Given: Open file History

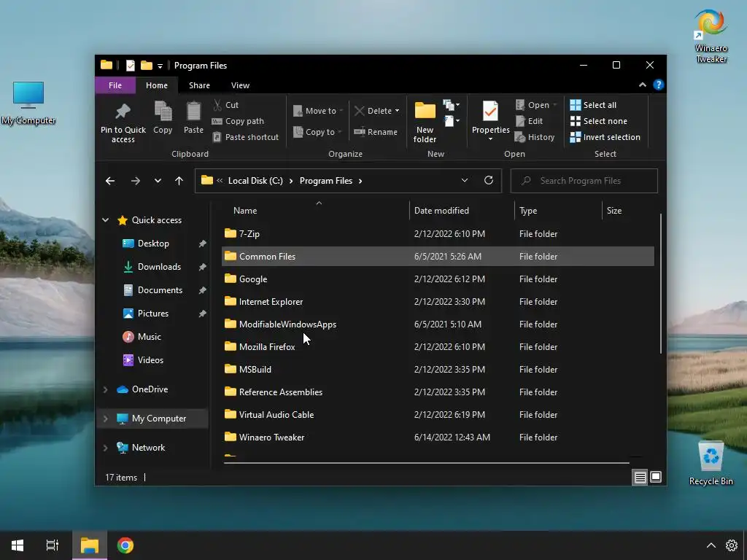Looking at the screenshot, I should coord(535,137).
